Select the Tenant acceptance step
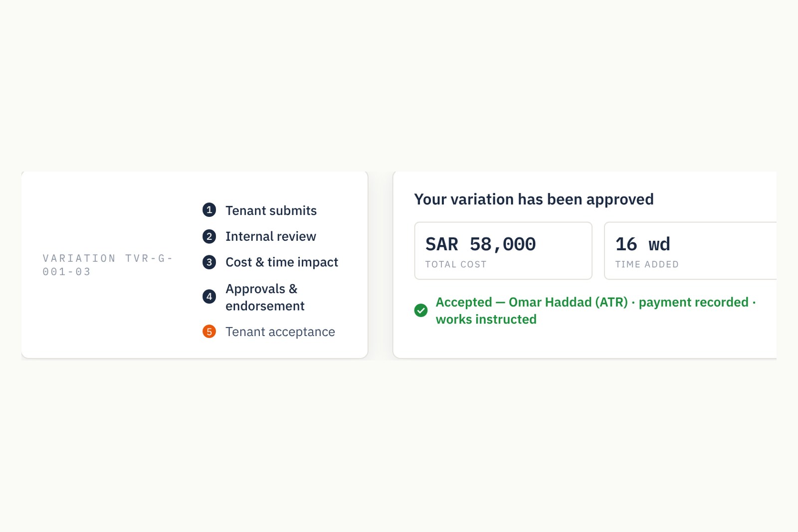Image resolution: width=798 pixels, height=532 pixels. (x=280, y=332)
